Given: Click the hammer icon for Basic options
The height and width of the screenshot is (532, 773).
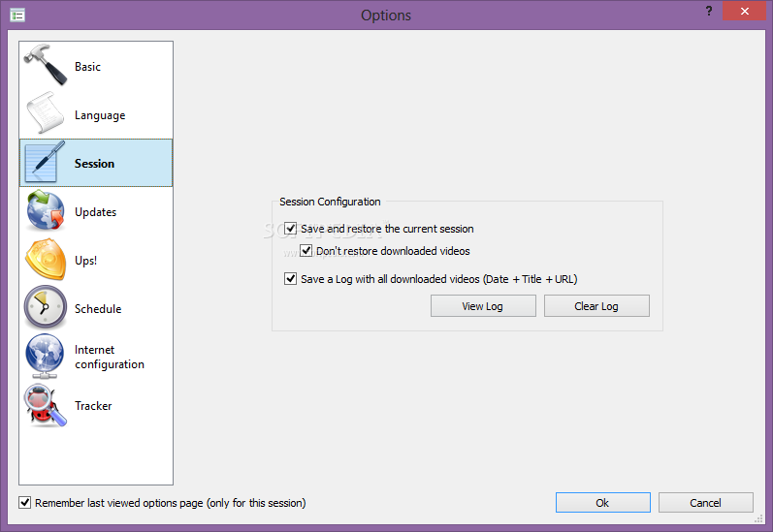Looking at the screenshot, I should coord(46,65).
